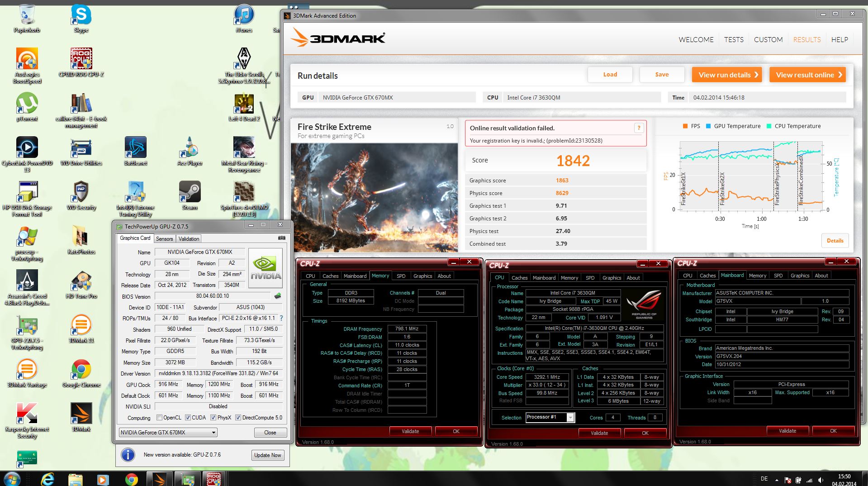Switch to the Validation tab in GPU-Z
This screenshot has width=868, height=486.
(189, 239)
